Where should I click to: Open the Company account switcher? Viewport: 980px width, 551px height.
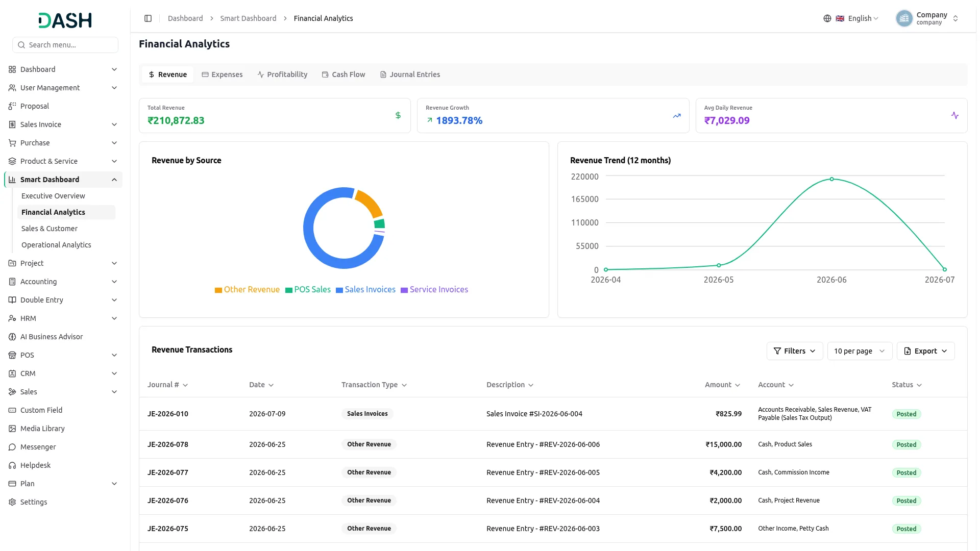(x=928, y=18)
